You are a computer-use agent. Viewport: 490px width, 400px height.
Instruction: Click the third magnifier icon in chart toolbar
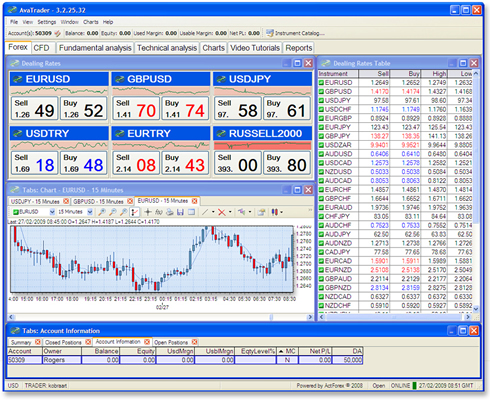coord(124,212)
